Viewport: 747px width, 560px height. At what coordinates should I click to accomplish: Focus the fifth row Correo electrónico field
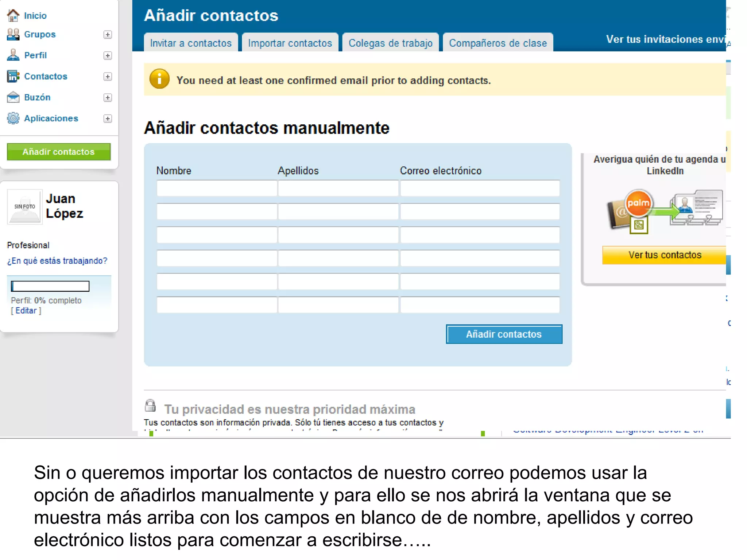[480, 281]
